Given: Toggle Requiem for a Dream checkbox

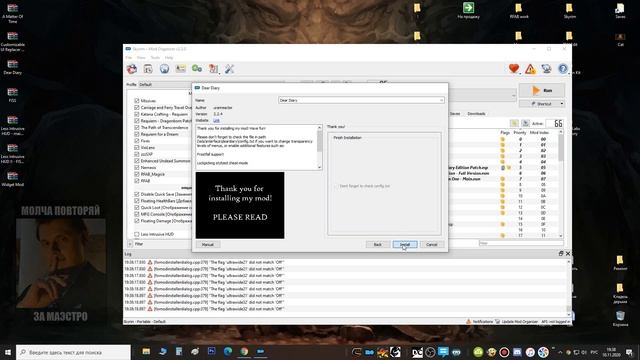Looking at the screenshot, I should click(x=137, y=134).
